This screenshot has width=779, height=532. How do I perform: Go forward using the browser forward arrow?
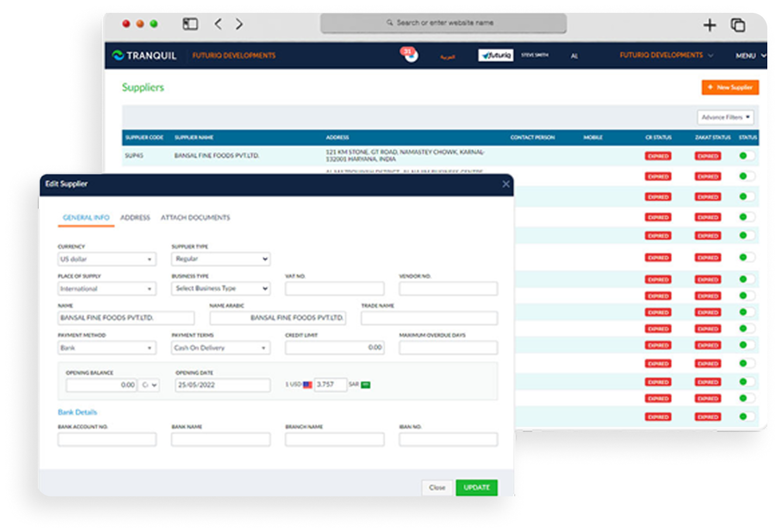(x=239, y=24)
